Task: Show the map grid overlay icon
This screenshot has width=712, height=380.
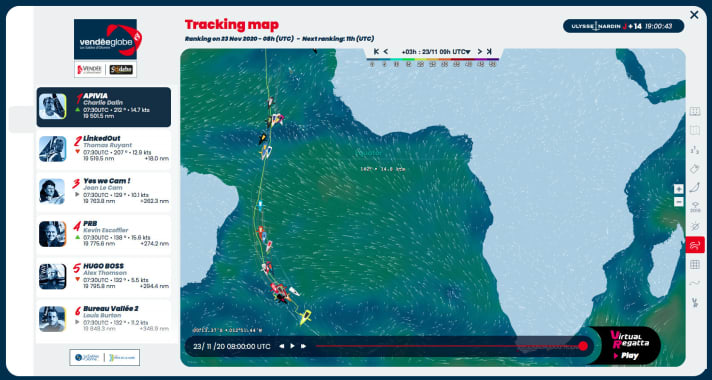Action: point(694,265)
